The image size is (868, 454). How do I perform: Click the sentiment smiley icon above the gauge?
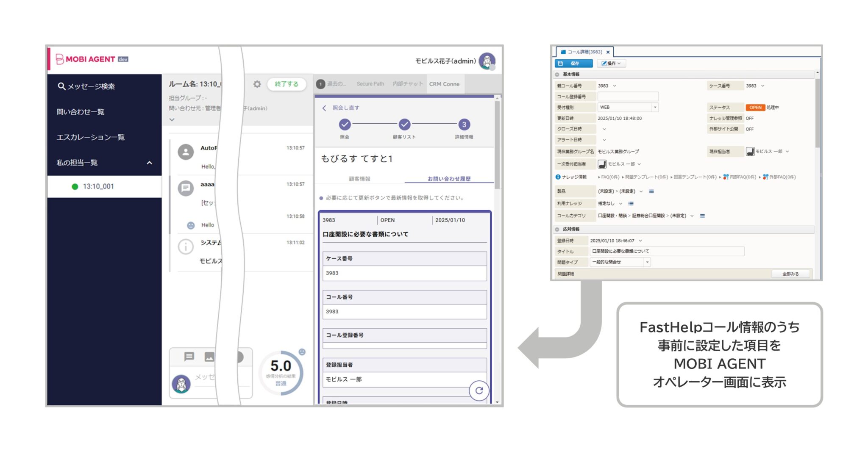pyautogui.click(x=303, y=352)
